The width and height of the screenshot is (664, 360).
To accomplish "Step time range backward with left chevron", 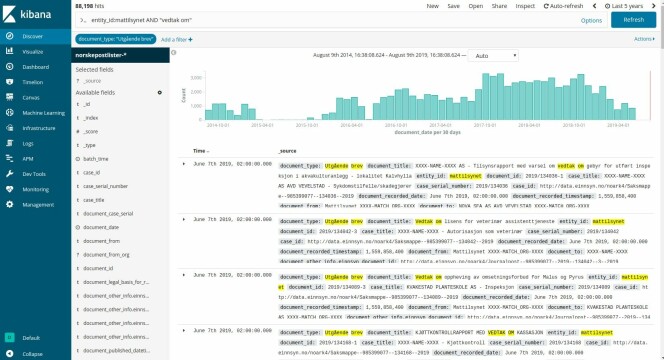I will 594,6.
